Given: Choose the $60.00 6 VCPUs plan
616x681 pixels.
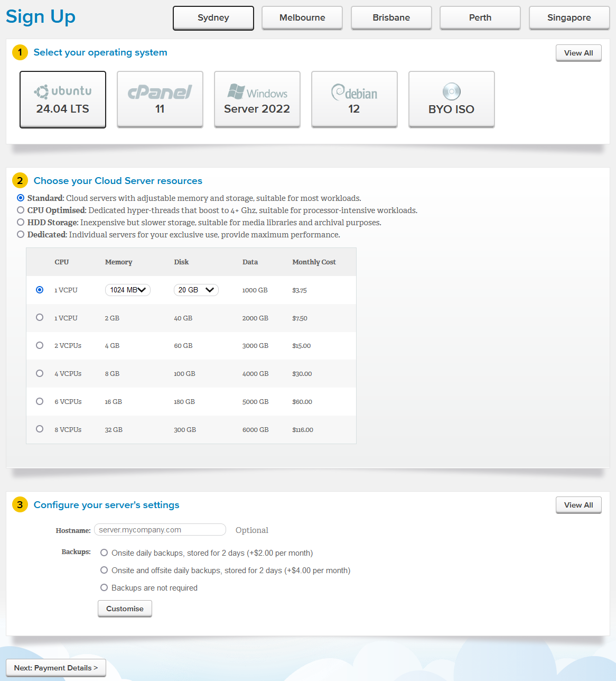Looking at the screenshot, I should (40, 401).
